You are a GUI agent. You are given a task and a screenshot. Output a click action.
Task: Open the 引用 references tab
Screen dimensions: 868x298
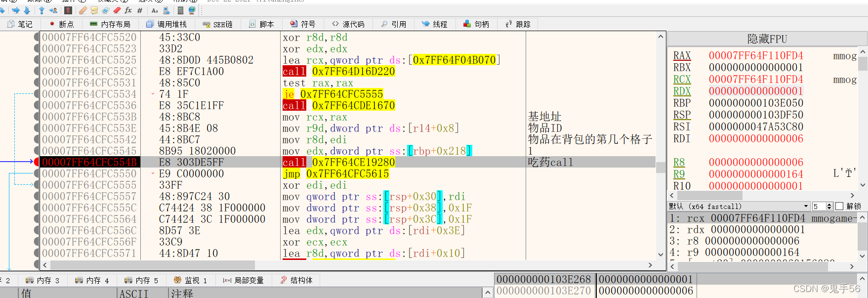(394, 24)
